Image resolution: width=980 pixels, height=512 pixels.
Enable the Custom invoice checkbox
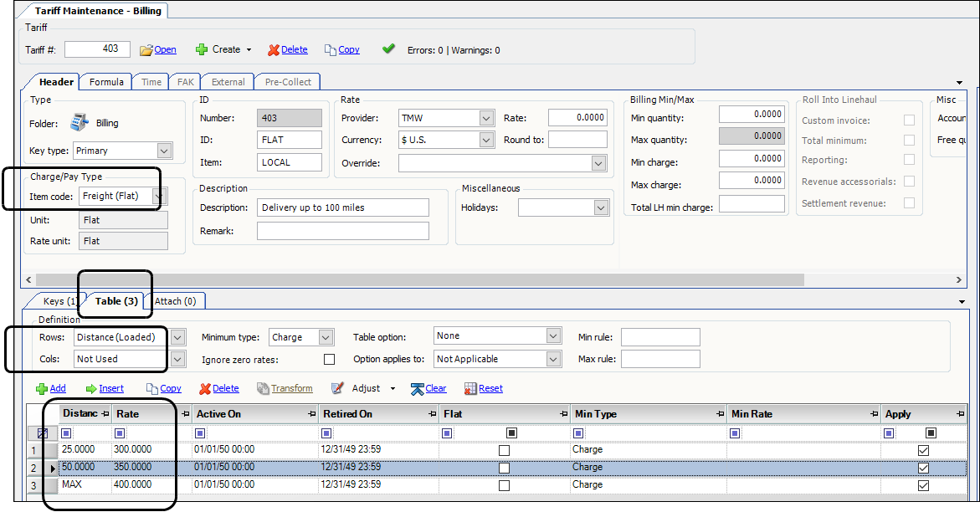click(x=909, y=120)
